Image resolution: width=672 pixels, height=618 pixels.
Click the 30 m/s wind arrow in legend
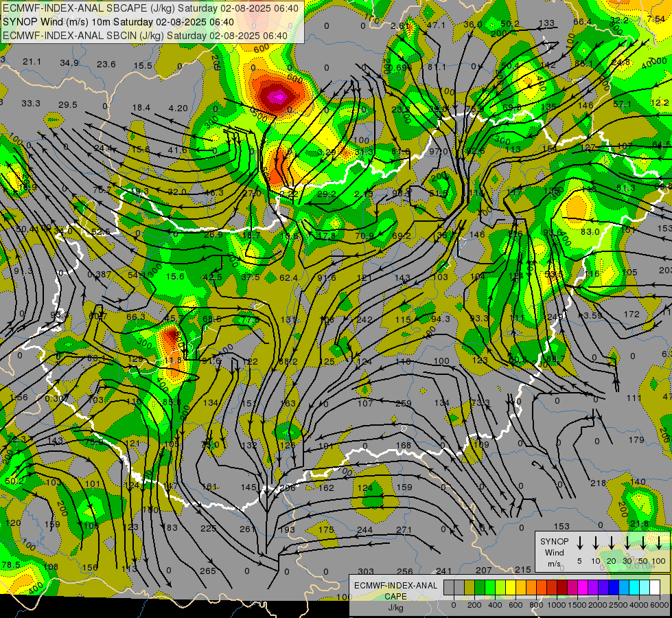[627, 543]
